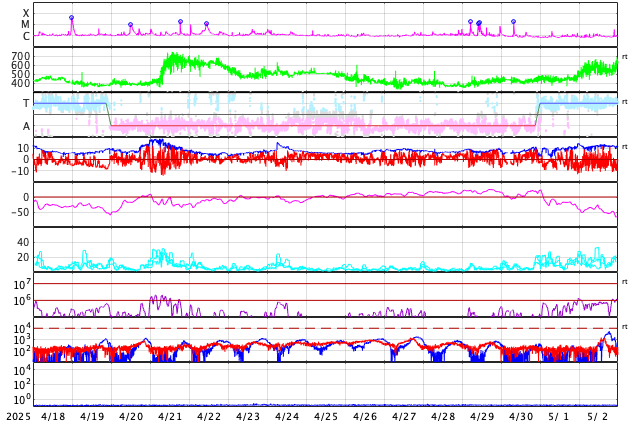Select the double overlapping flare marker on 4/29

point(479,23)
